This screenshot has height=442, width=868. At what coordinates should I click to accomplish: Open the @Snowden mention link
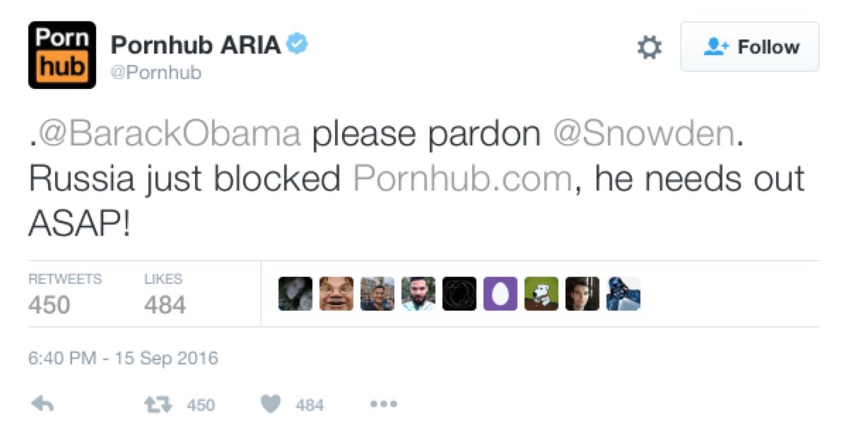[643, 134]
